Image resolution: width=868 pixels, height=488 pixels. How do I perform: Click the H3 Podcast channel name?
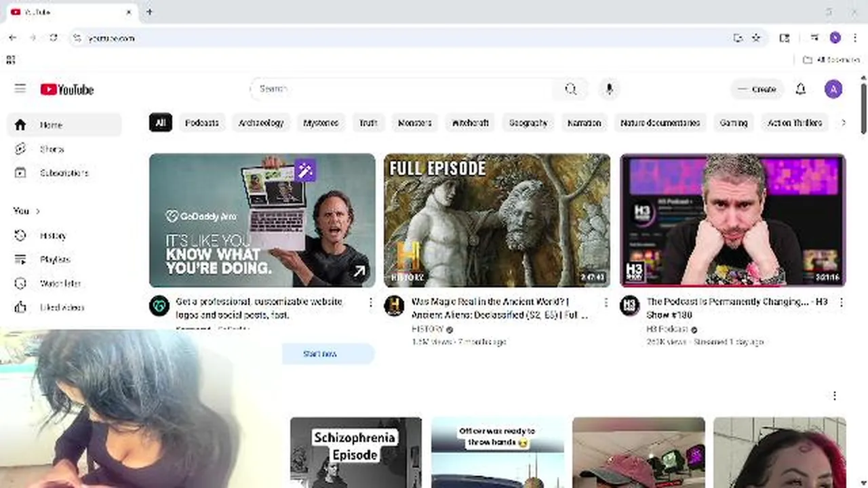pos(667,329)
